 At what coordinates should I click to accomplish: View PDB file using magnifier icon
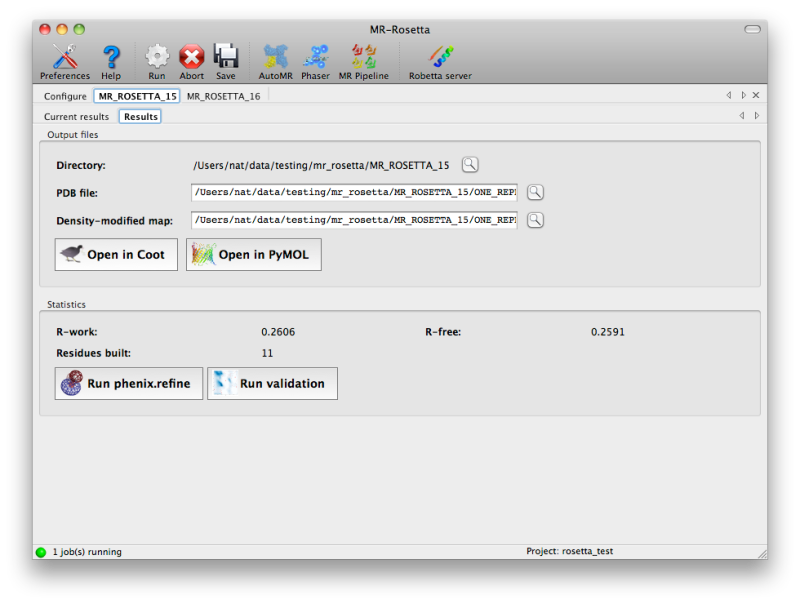pos(535,192)
